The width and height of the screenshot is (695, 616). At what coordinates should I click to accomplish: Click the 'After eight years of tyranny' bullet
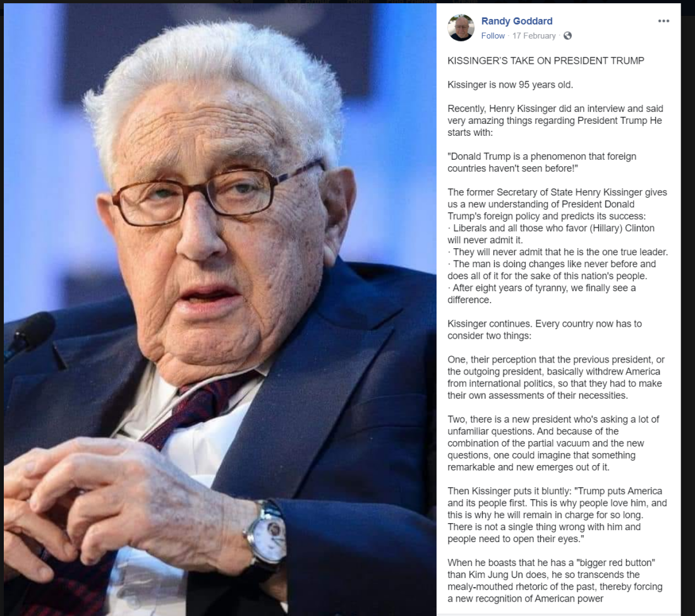(x=541, y=294)
